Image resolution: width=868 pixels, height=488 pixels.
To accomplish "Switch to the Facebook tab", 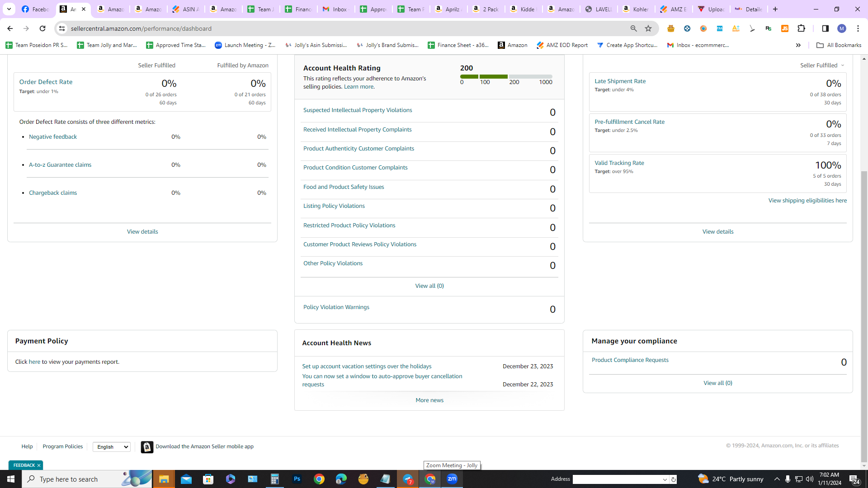I will pyautogui.click(x=36, y=9).
